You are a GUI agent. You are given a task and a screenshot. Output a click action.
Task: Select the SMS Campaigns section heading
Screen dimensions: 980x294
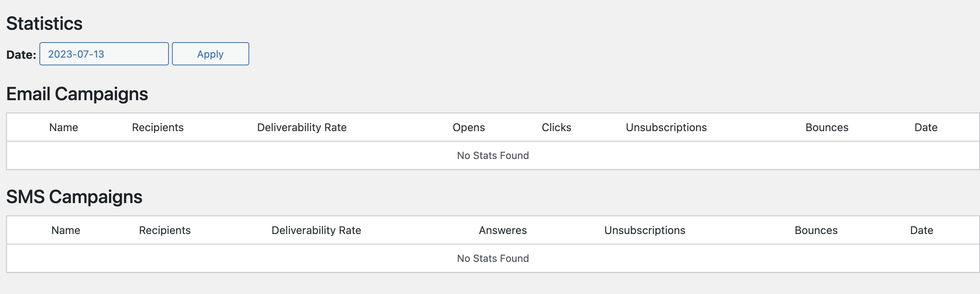point(75,197)
